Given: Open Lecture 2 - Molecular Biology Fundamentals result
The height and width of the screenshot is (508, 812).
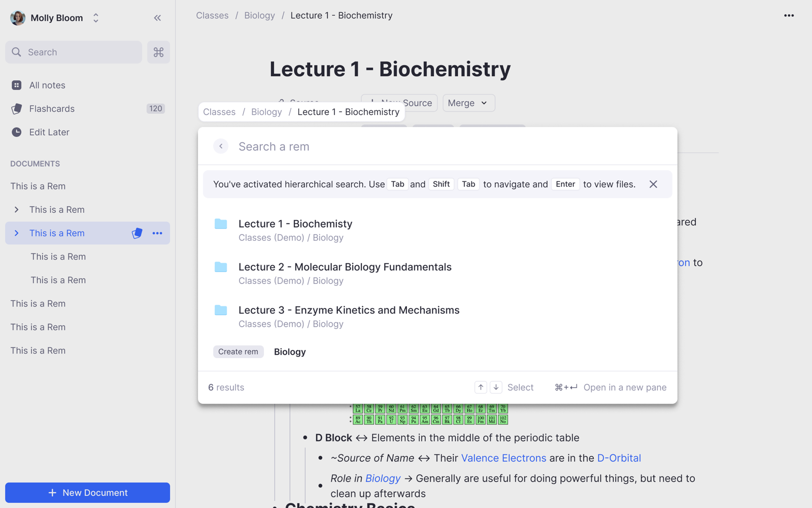Looking at the screenshot, I should (437, 273).
